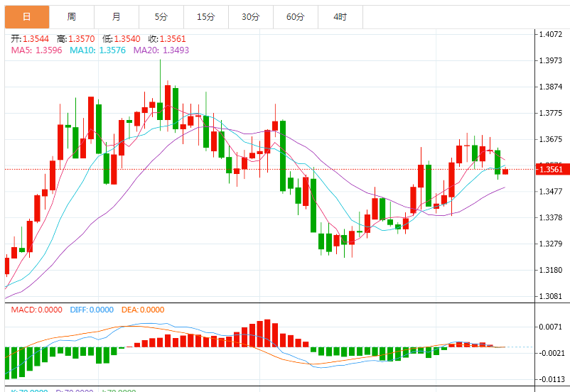Open the 15分 timeframe tab
Screen dimensions: 570x392
pos(205,17)
